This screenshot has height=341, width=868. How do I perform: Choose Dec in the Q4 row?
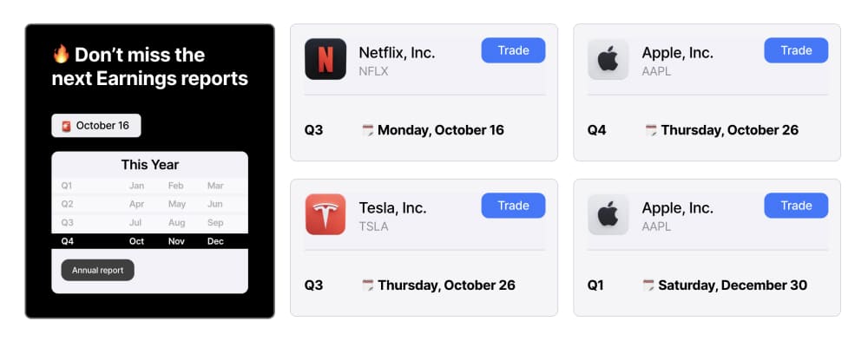click(215, 241)
